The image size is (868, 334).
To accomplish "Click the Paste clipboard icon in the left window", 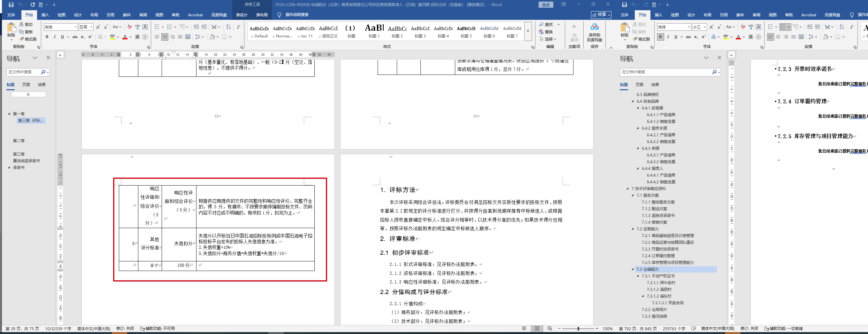I will (11, 27).
